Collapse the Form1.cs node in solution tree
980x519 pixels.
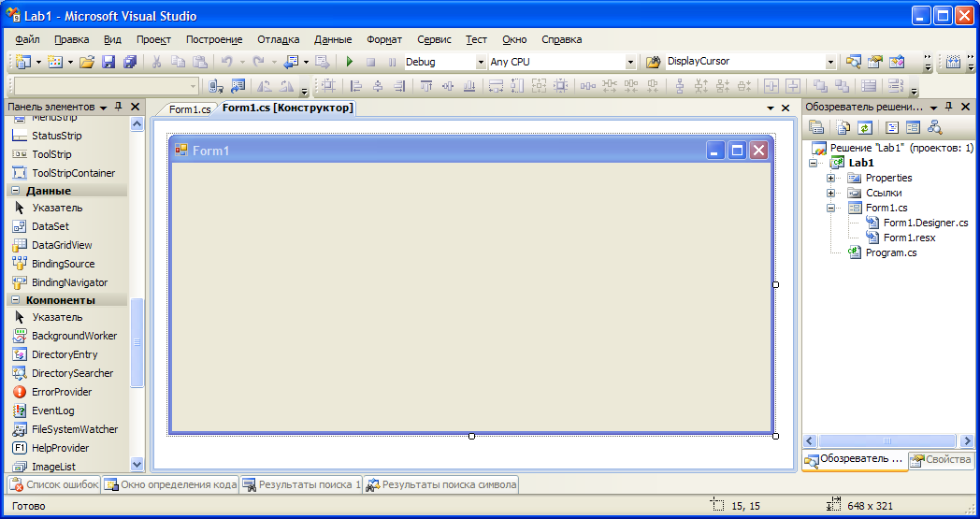pyautogui.click(x=830, y=209)
